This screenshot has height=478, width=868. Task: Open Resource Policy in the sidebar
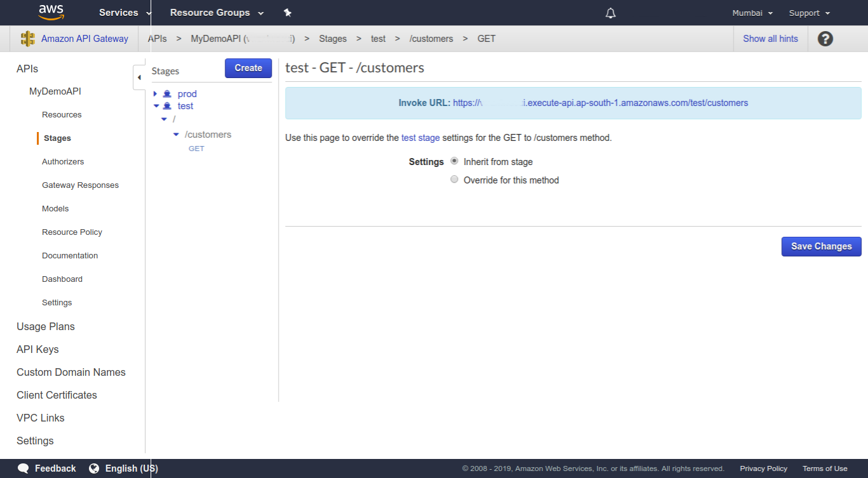coord(72,232)
